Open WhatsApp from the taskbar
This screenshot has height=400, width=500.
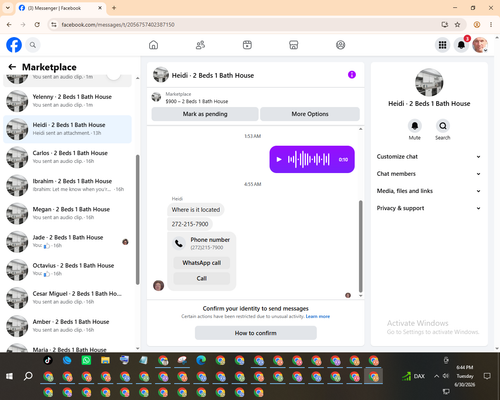[86, 360]
